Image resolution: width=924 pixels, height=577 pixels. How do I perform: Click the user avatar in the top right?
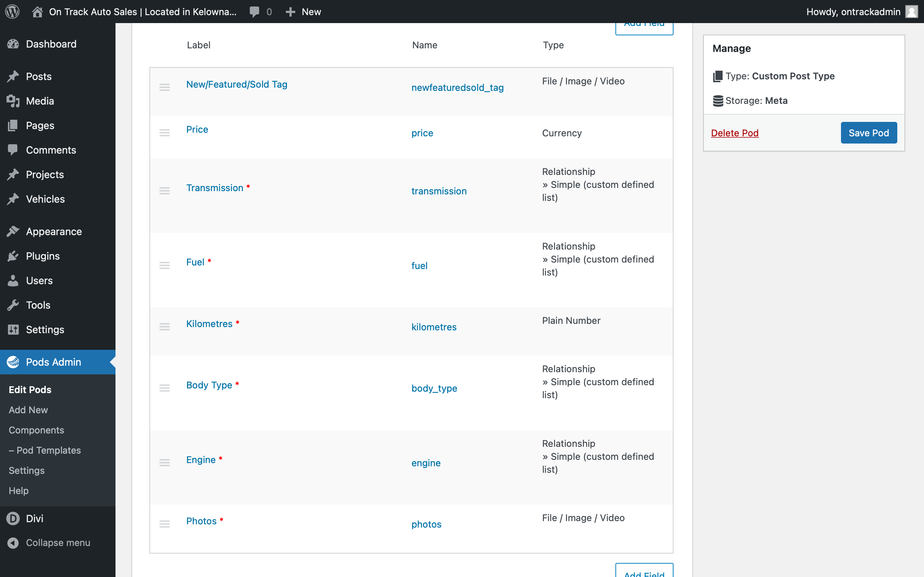pos(912,12)
